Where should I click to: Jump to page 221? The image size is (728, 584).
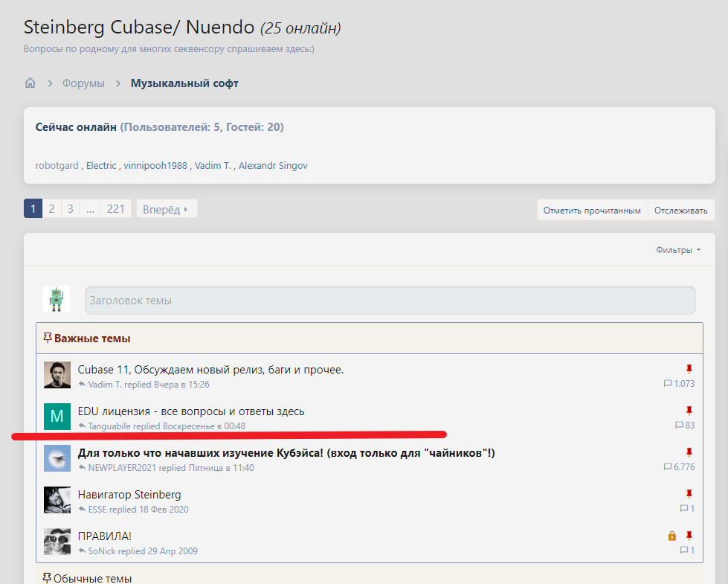click(x=115, y=209)
